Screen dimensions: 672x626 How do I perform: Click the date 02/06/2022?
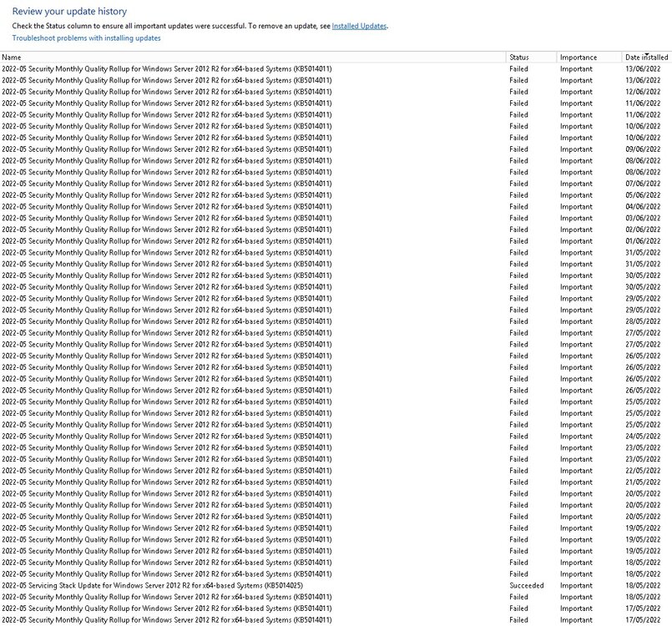(643, 230)
